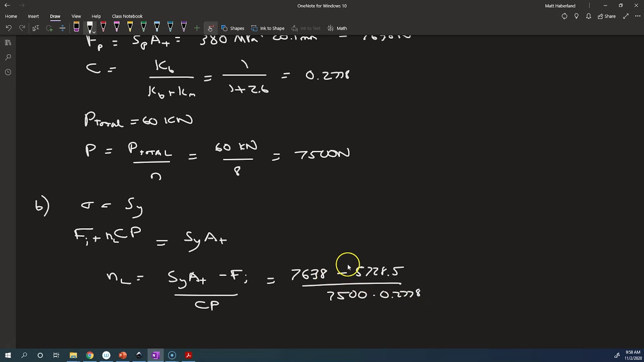Image resolution: width=644 pixels, height=362 pixels.
Task: Click the Undo arrow icon
Action: 9,28
